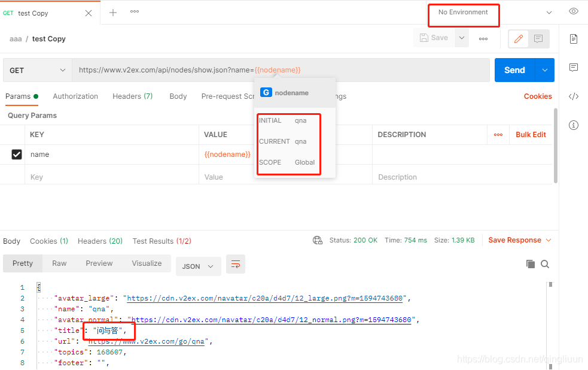The image size is (588, 370).
Task: Select the Pretty view
Action: 23,263
